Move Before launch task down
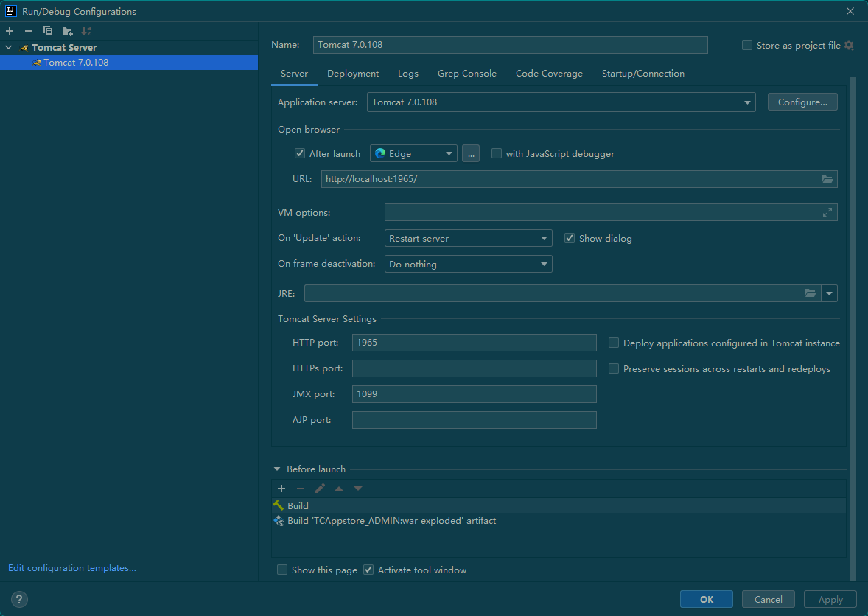 coord(358,488)
